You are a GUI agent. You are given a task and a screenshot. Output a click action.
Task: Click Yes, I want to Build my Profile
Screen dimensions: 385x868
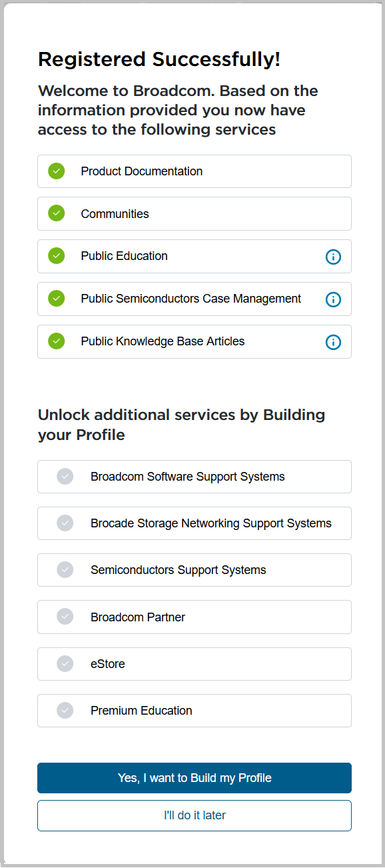pos(194,778)
